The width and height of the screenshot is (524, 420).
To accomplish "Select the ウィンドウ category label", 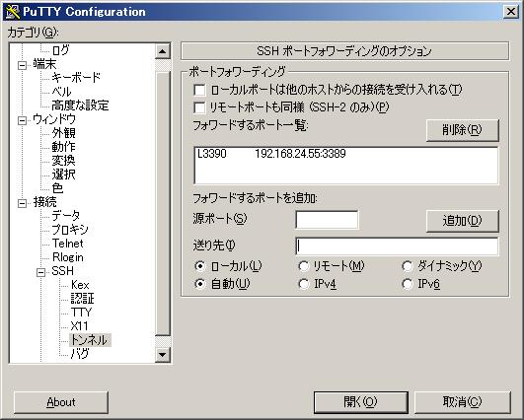I will [54, 119].
